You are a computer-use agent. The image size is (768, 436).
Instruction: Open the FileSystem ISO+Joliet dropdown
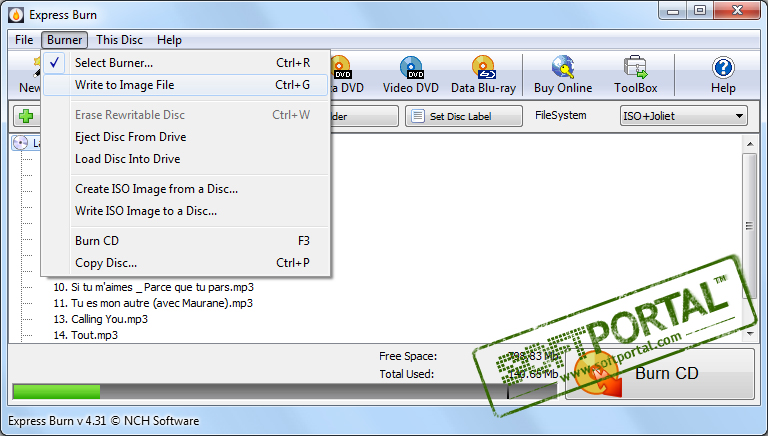point(684,116)
